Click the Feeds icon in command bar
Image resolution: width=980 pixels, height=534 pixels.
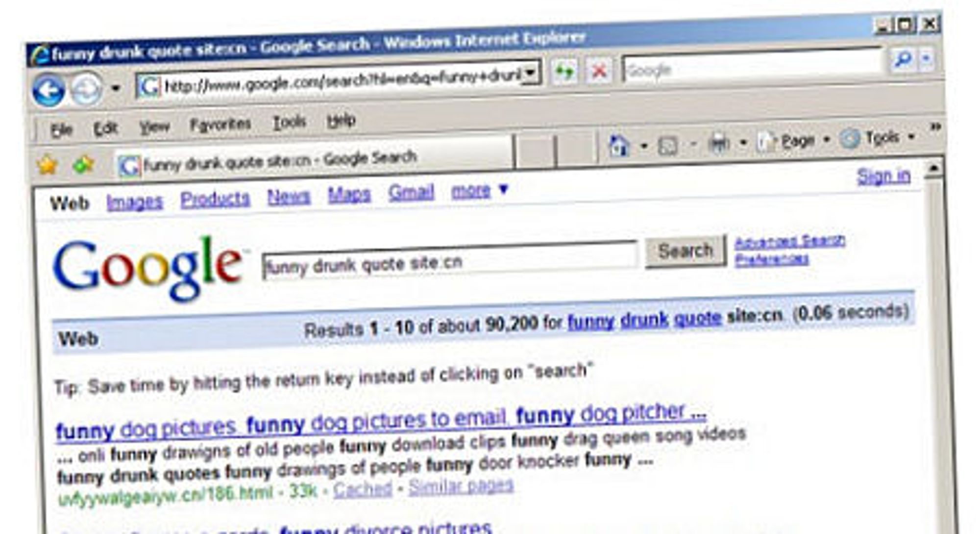[x=668, y=145]
